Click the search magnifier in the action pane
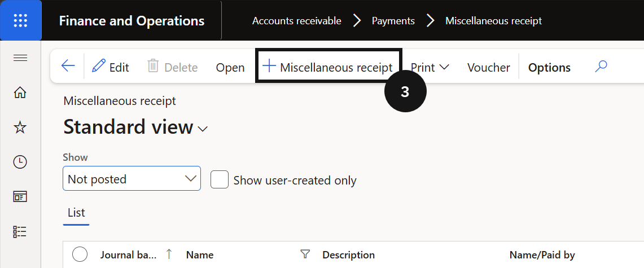 tap(601, 66)
